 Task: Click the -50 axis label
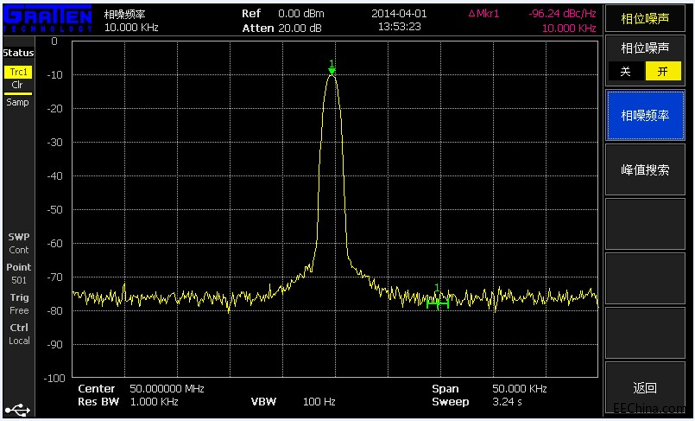[x=55, y=210]
